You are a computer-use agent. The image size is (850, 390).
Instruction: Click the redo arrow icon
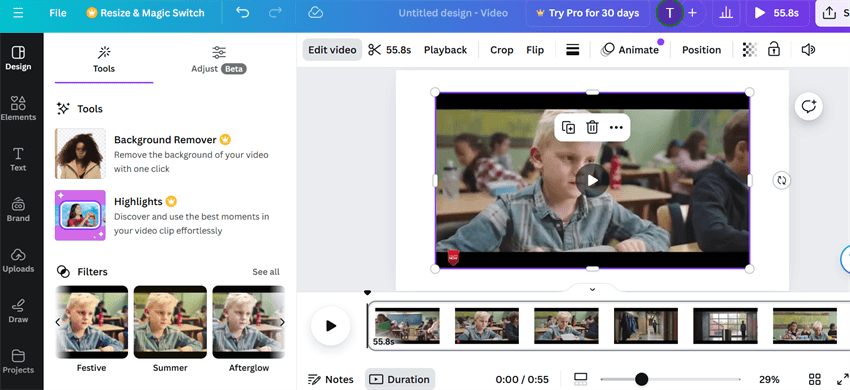[x=275, y=13]
